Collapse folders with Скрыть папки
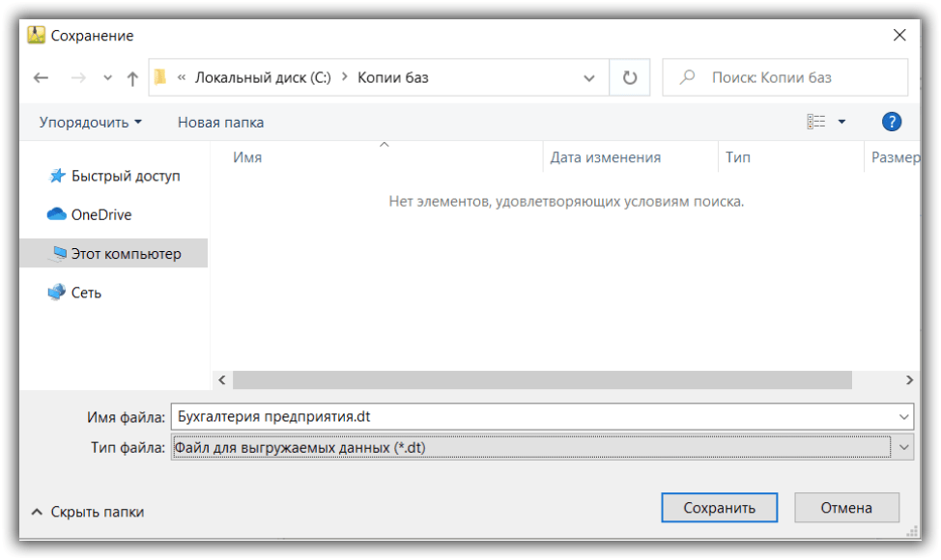 [88, 512]
